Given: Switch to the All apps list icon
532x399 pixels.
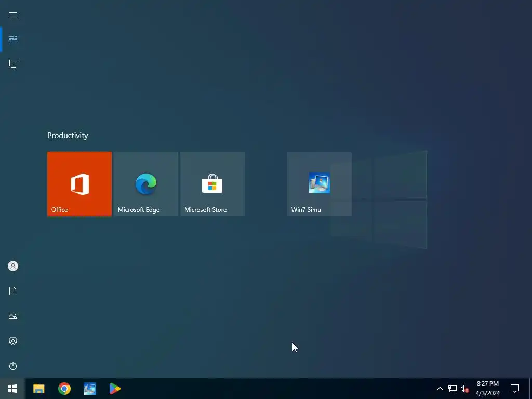Looking at the screenshot, I should [13, 64].
